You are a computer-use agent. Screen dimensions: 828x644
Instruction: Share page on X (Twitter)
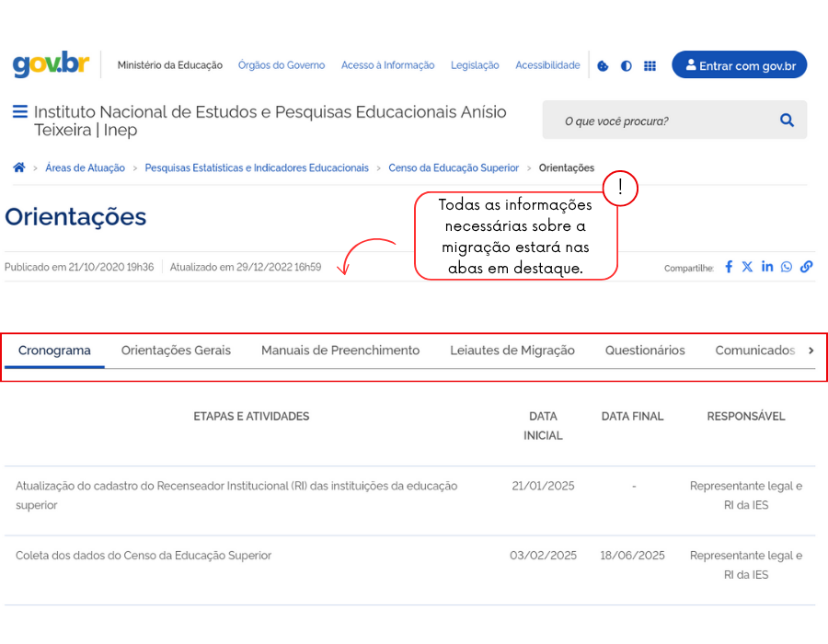click(x=747, y=267)
